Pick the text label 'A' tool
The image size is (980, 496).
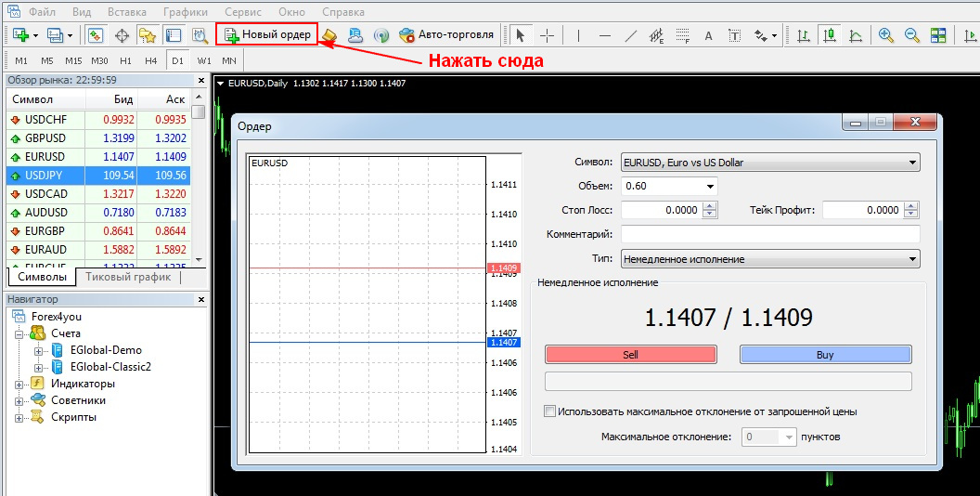[x=709, y=36]
